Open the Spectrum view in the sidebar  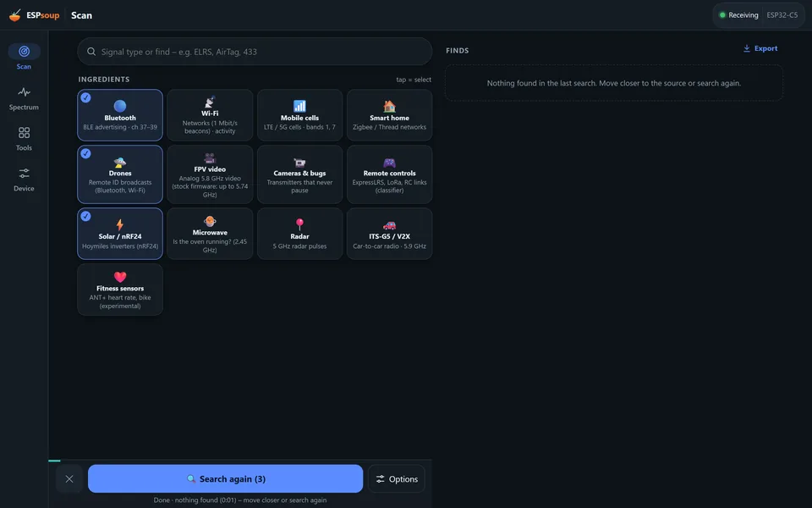click(24, 98)
